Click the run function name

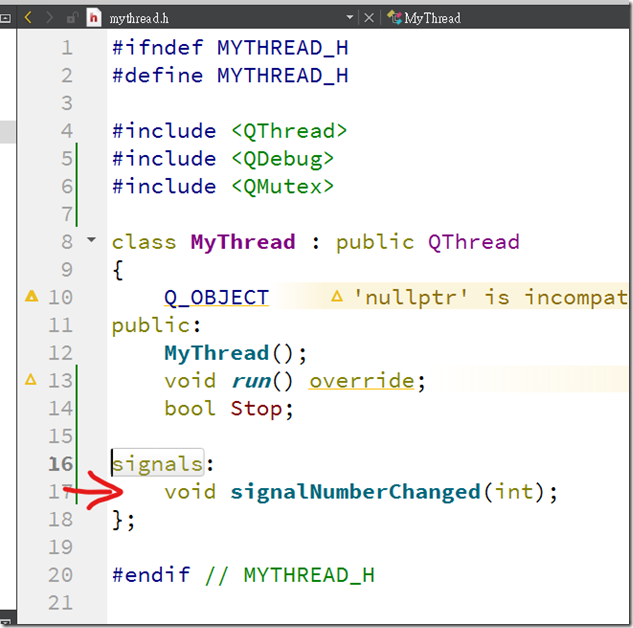point(251,381)
